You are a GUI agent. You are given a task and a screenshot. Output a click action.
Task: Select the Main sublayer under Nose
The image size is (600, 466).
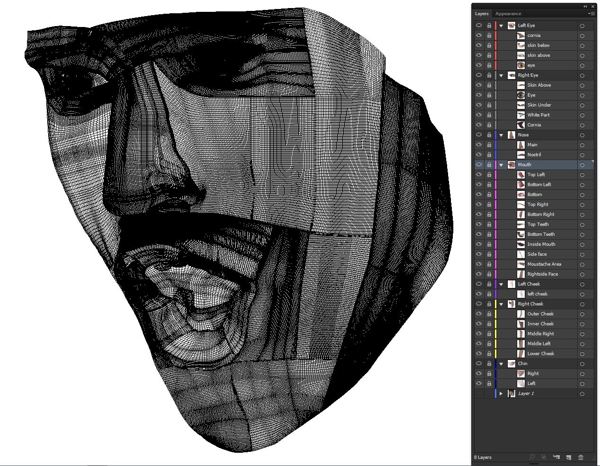(x=532, y=145)
